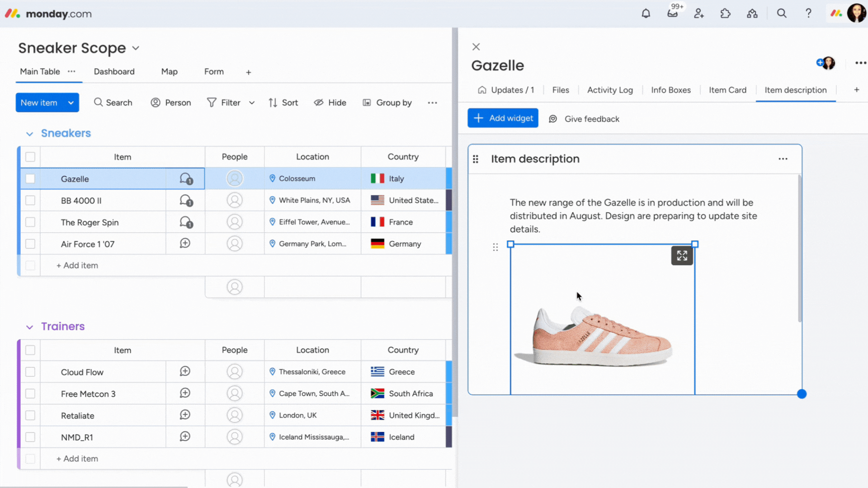This screenshot has width=868, height=488.
Task: Open the Person filter
Action: click(171, 103)
